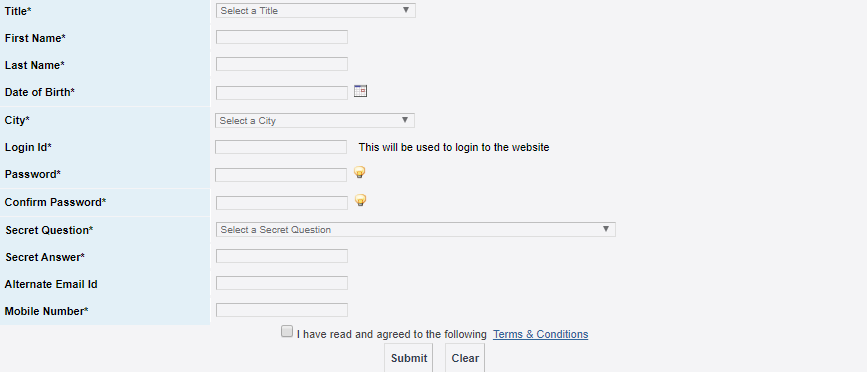Click the Login Id input box
Viewport: 867px width, 372px height.
pyautogui.click(x=281, y=147)
